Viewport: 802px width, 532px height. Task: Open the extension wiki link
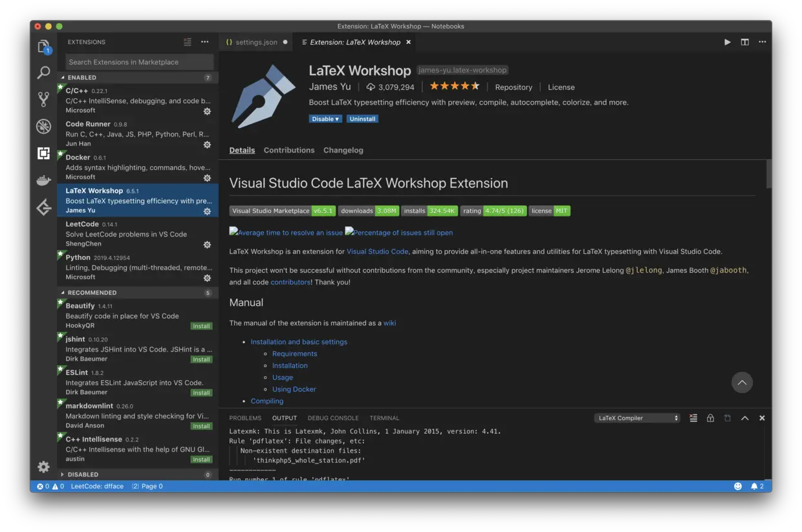coord(389,323)
